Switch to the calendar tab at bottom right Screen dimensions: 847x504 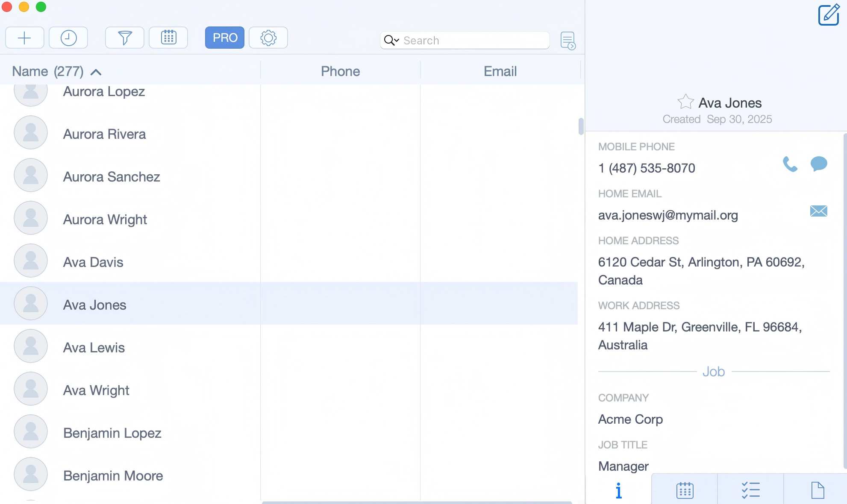tap(684, 490)
